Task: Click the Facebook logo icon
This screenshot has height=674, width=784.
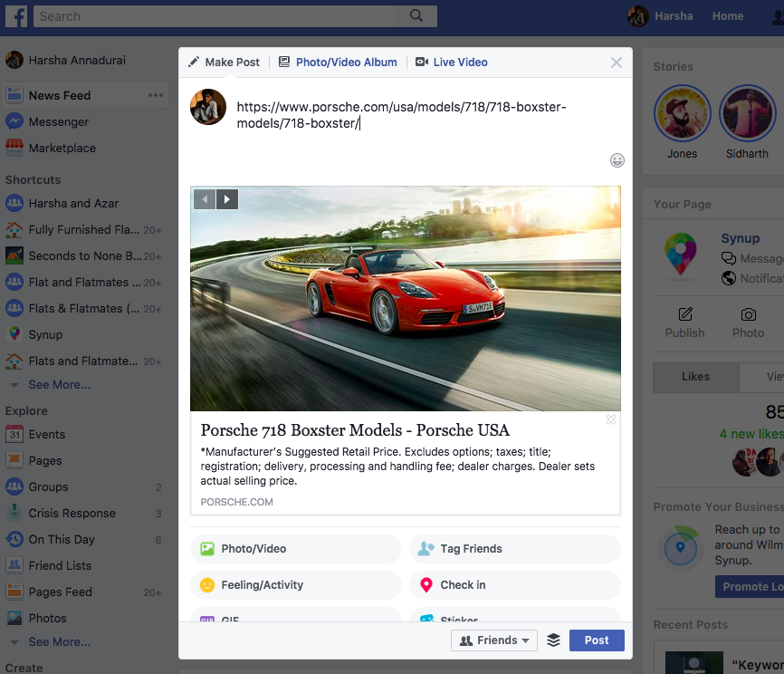Action: [x=16, y=16]
